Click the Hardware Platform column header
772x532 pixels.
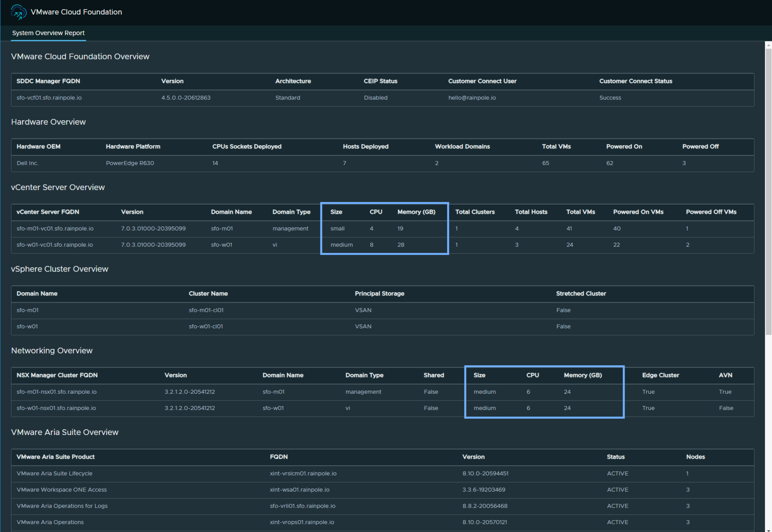pos(133,147)
